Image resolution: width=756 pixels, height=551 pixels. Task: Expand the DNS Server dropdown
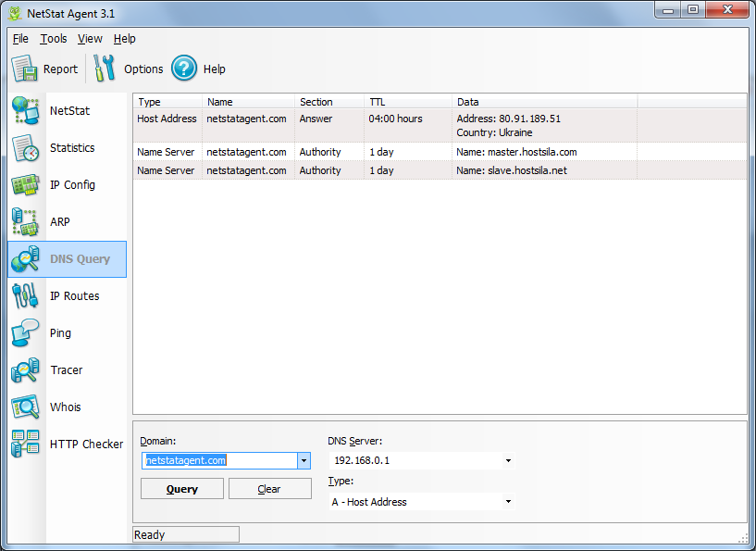click(508, 461)
